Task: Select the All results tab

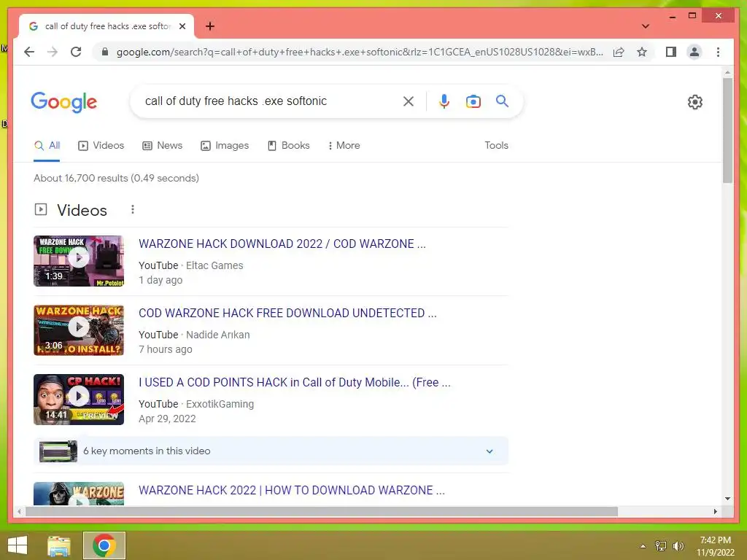Action: [47, 146]
